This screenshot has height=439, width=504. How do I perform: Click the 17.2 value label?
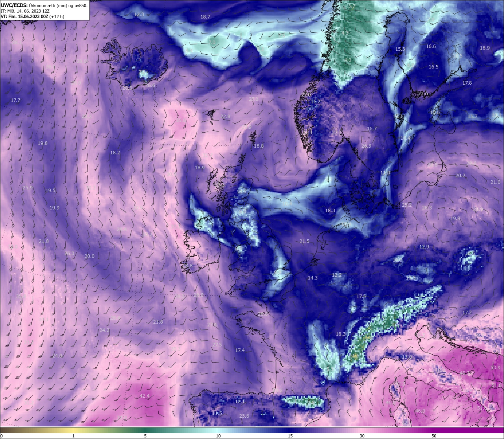click(467, 313)
